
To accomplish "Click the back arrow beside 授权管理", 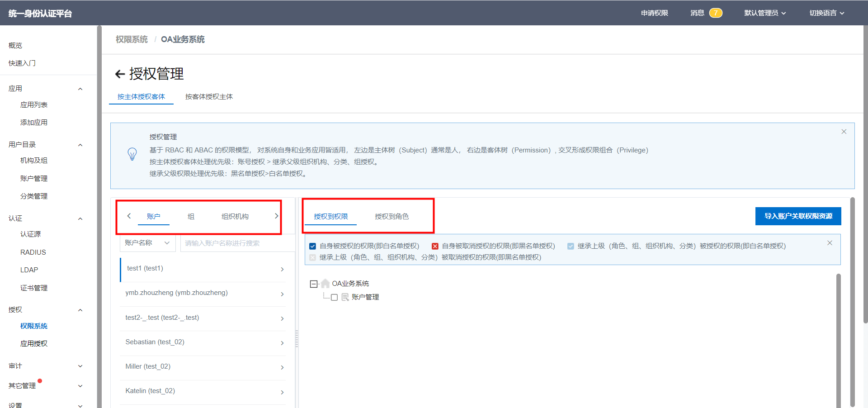I will coord(120,74).
